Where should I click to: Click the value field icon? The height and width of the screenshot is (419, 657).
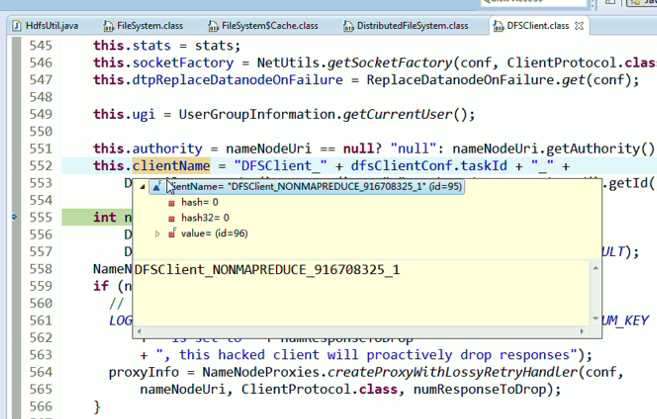tap(172, 233)
